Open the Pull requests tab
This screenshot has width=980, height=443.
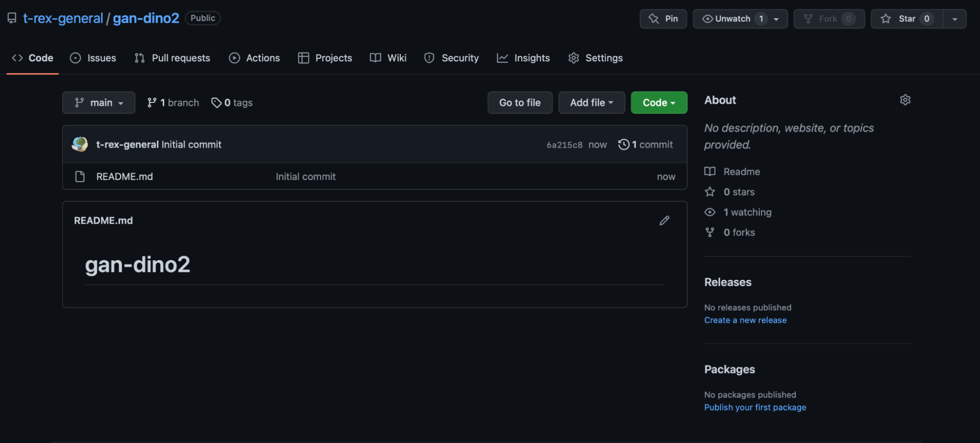point(172,58)
